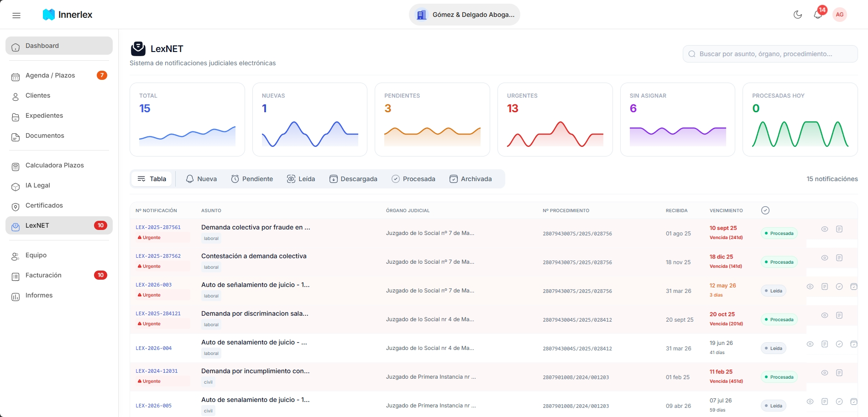Click the TOTAL 15 stat card
Viewport: 868px width, 417px height.
tap(187, 120)
